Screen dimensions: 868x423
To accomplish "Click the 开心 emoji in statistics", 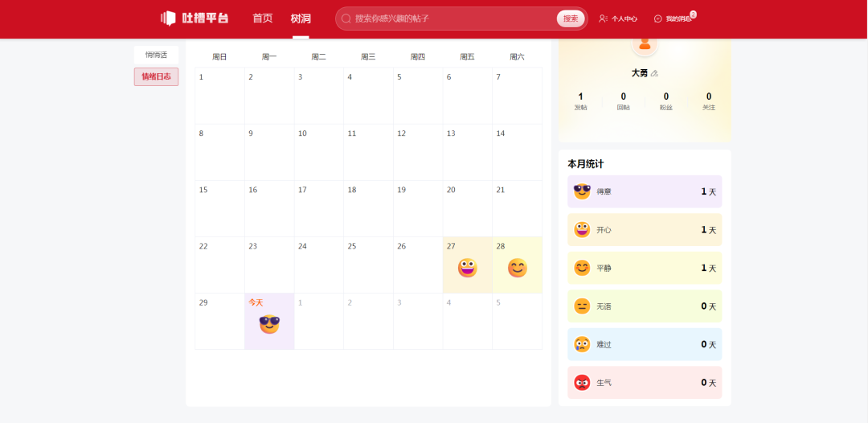I will pos(582,230).
